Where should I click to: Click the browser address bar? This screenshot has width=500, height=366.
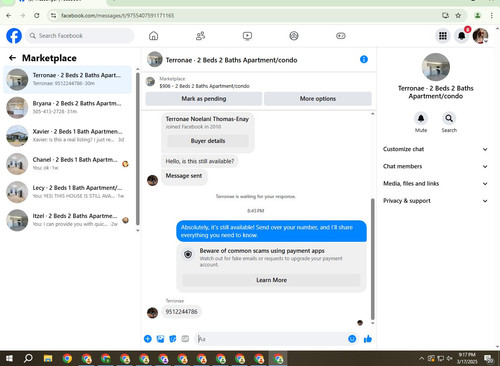pyautogui.click(x=247, y=15)
